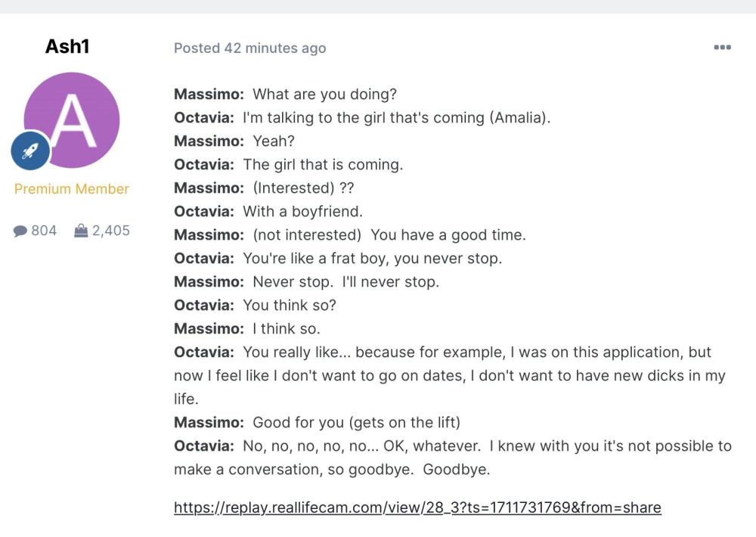Image resolution: width=756 pixels, height=537 pixels.
Task: Click the 2,405 reputation count
Action: 111,231
